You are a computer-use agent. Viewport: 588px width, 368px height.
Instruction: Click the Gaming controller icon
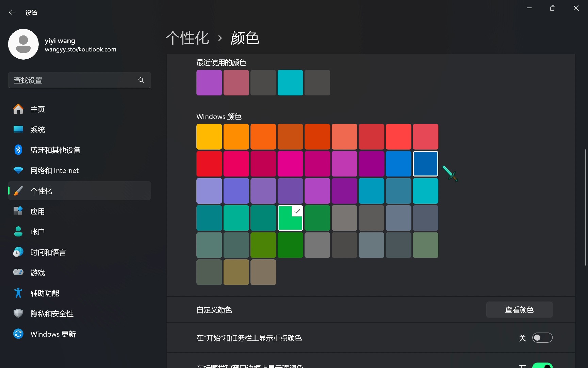[x=18, y=272]
